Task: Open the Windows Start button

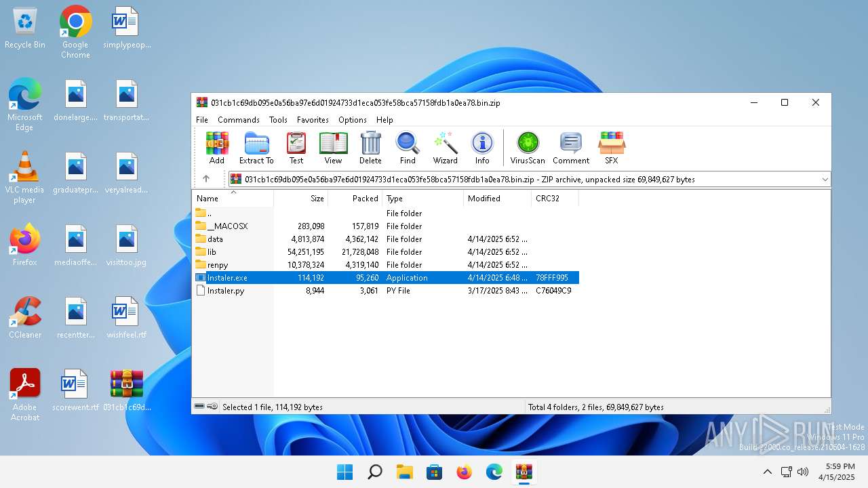Action: click(x=344, y=472)
